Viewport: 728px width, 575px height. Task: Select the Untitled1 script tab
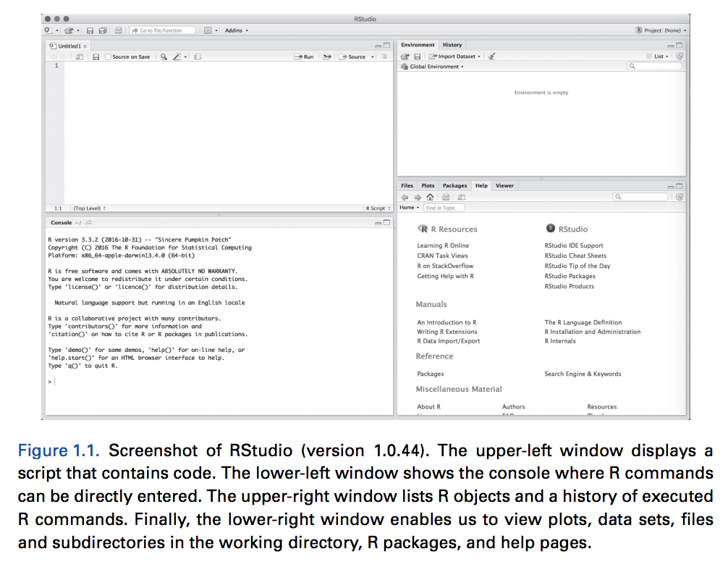coord(69,46)
